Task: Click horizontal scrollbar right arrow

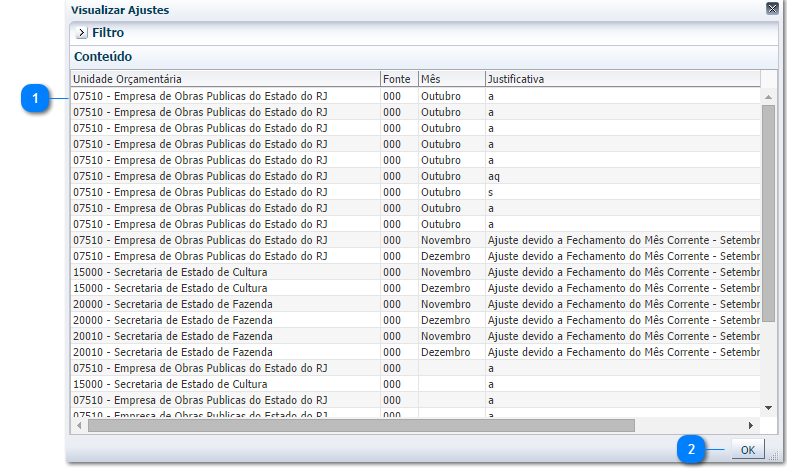Action: [x=751, y=425]
